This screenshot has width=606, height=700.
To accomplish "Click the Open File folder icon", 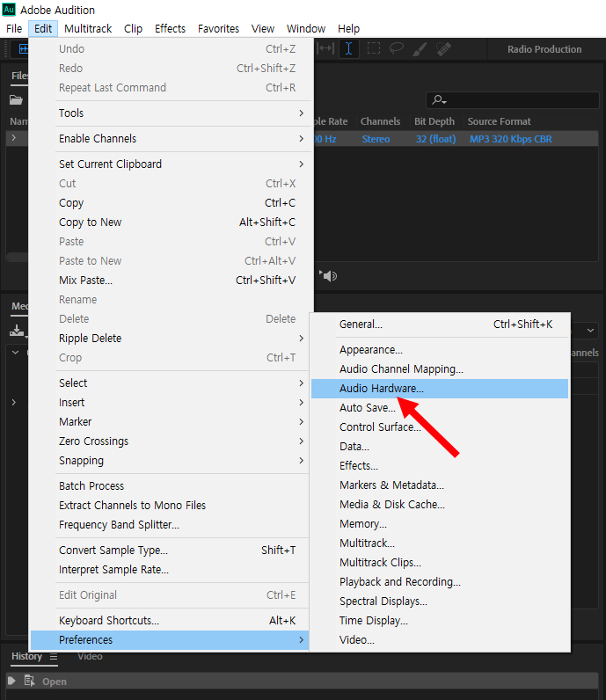I will [16, 100].
